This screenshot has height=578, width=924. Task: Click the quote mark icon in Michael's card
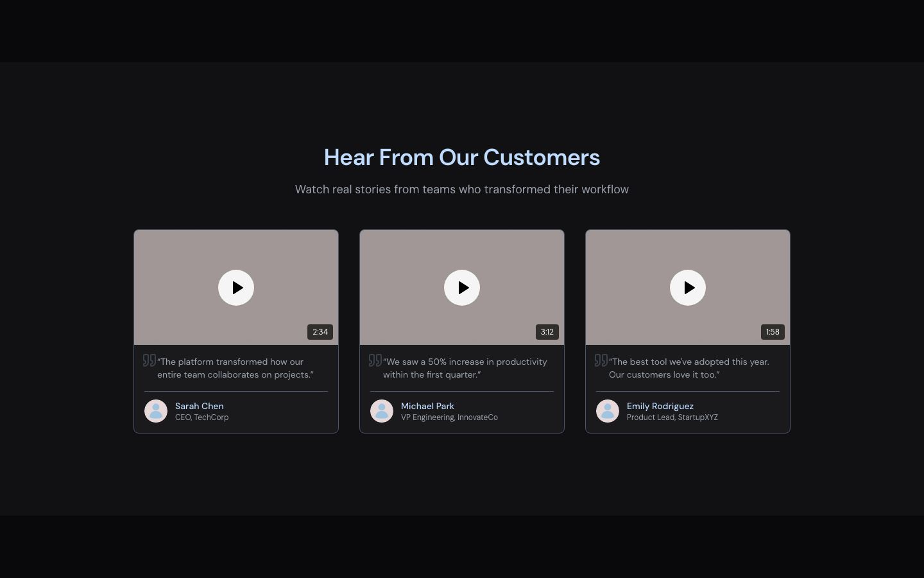375,360
